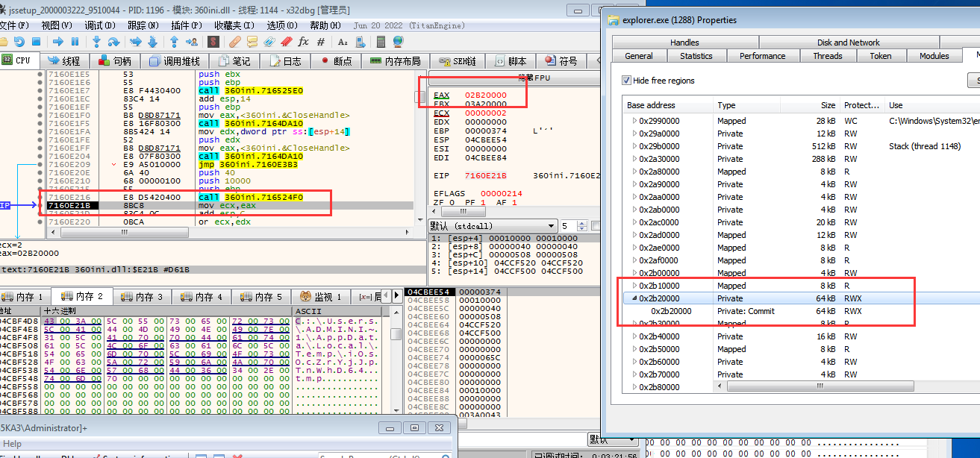Image resolution: width=980 pixels, height=458 pixels.
Task: Expand the 0x2b10000 memory region
Action: click(635, 286)
